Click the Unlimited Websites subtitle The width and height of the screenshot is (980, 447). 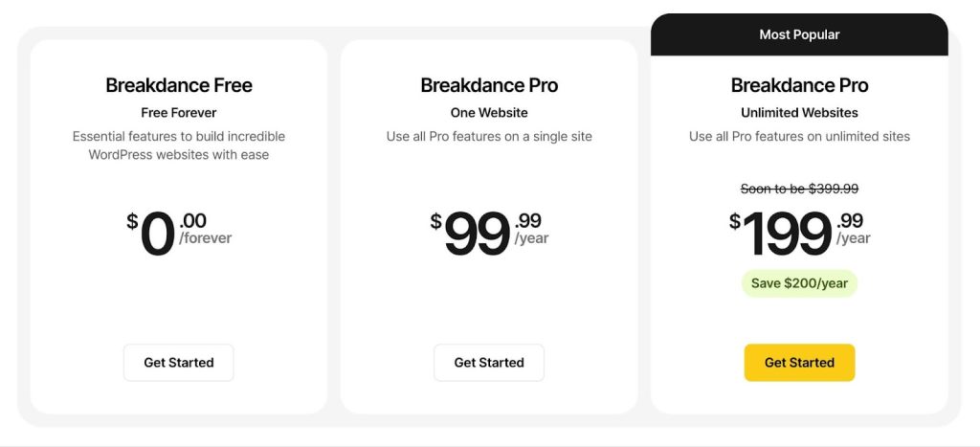pos(799,113)
